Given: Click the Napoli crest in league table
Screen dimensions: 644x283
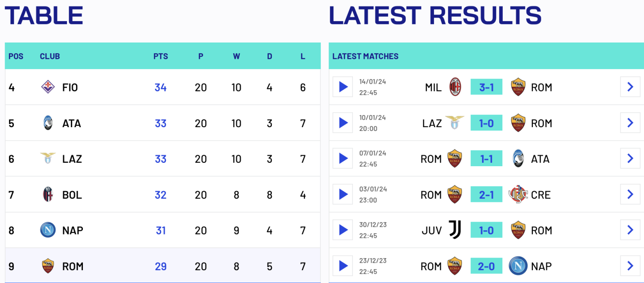Looking at the screenshot, I should (48, 230).
